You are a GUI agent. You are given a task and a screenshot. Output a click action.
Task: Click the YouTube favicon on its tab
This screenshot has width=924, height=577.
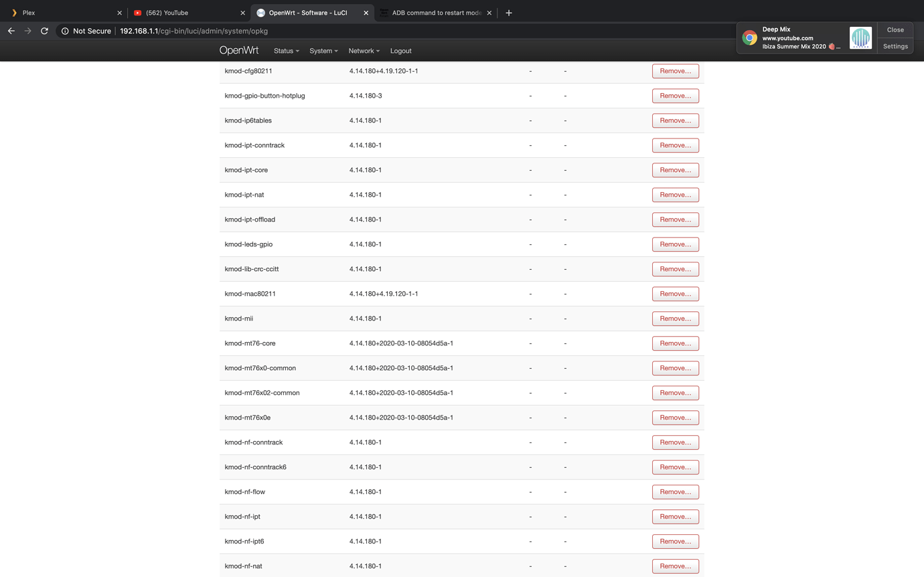pyautogui.click(x=138, y=12)
